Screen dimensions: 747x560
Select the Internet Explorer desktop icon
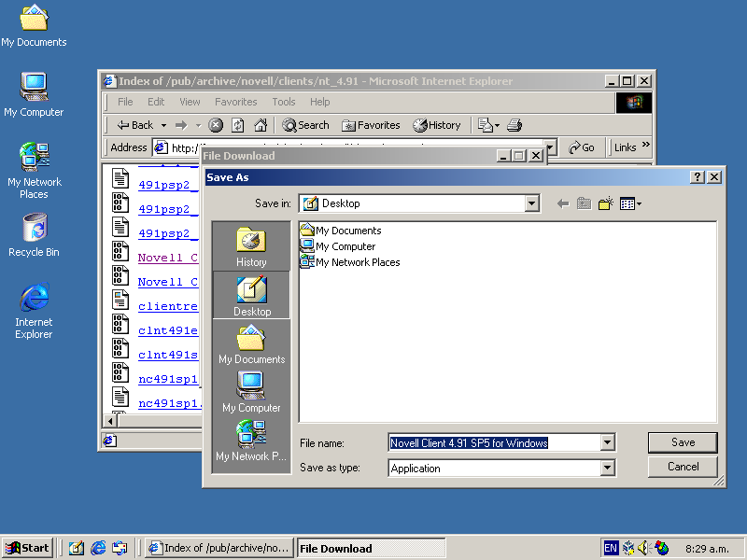(x=34, y=311)
